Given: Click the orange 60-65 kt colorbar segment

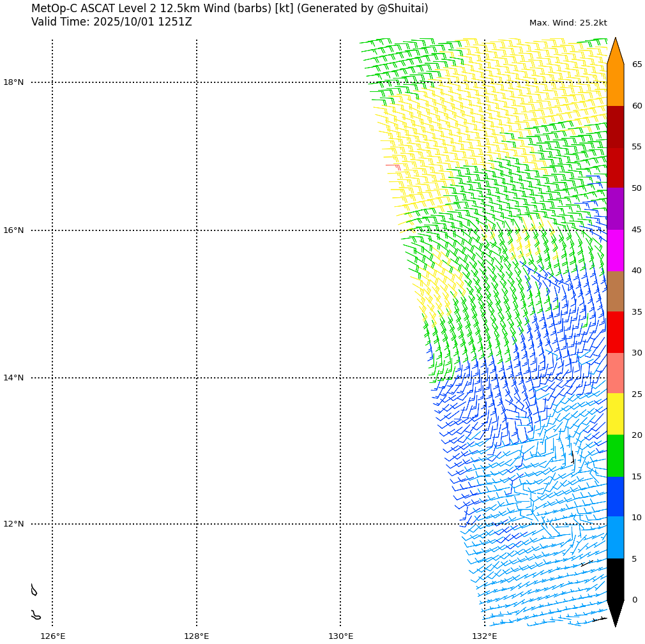Looking at the screenshot, I should (x=615, y=85).
